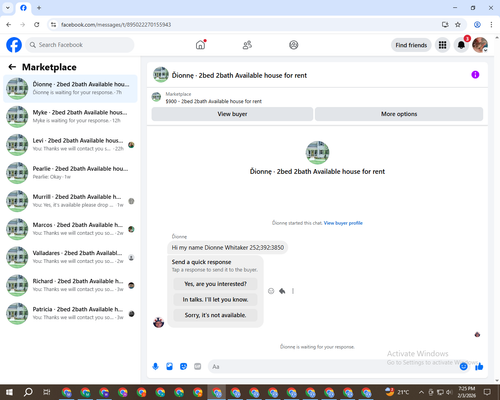Click the microphone voice clip icon

(x=155, y=367)
